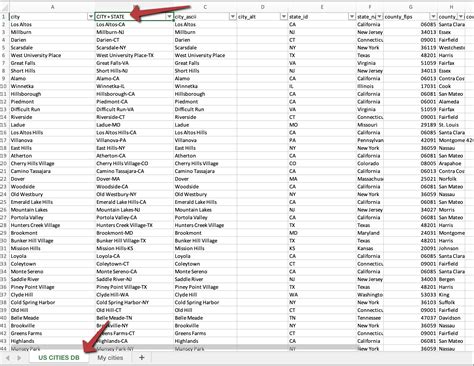The height and width of the screenshot is (366, 474).
Task: Select the cell containing Brookmont-MD
Action: pos(134,233)
